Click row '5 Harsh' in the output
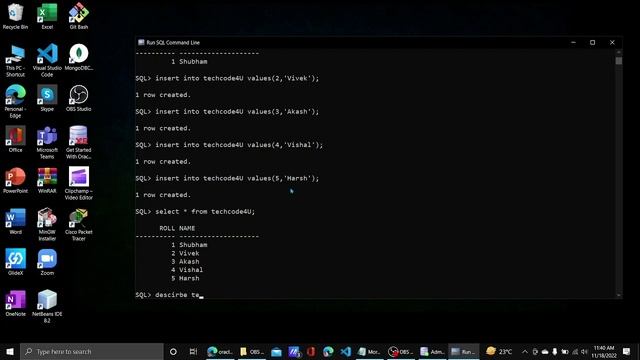The width and height of the screenshot is (640, 360). [185, 278]
